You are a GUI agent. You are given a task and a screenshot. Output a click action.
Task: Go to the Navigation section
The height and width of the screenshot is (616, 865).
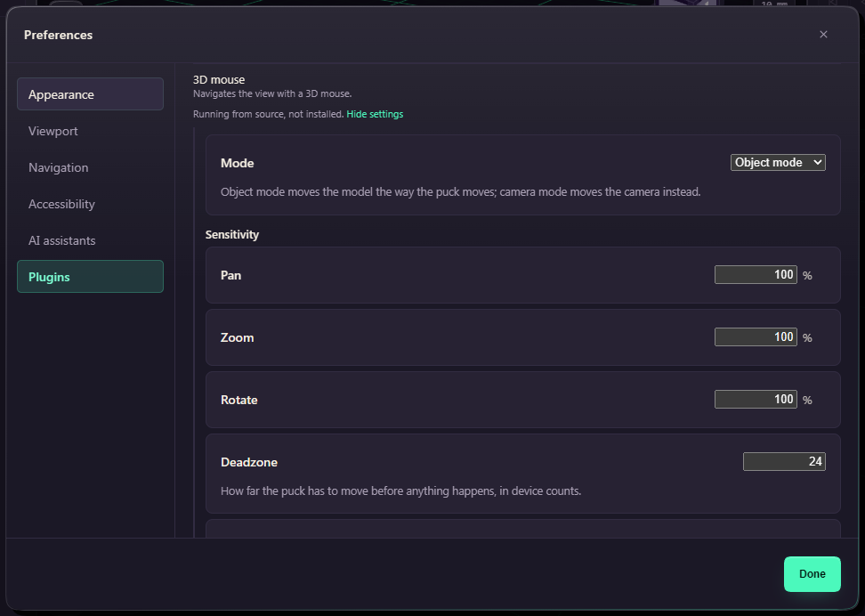pyautogui.click(x=90, y=167)
